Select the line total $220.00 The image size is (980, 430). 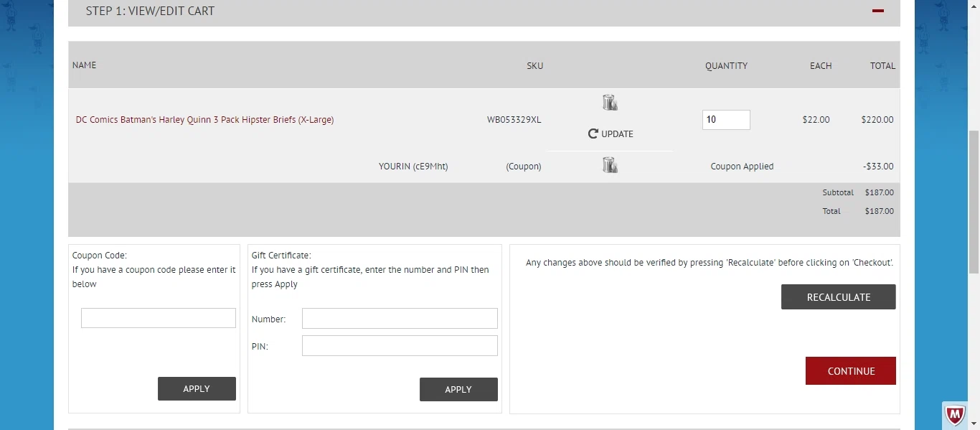point(877,120)
